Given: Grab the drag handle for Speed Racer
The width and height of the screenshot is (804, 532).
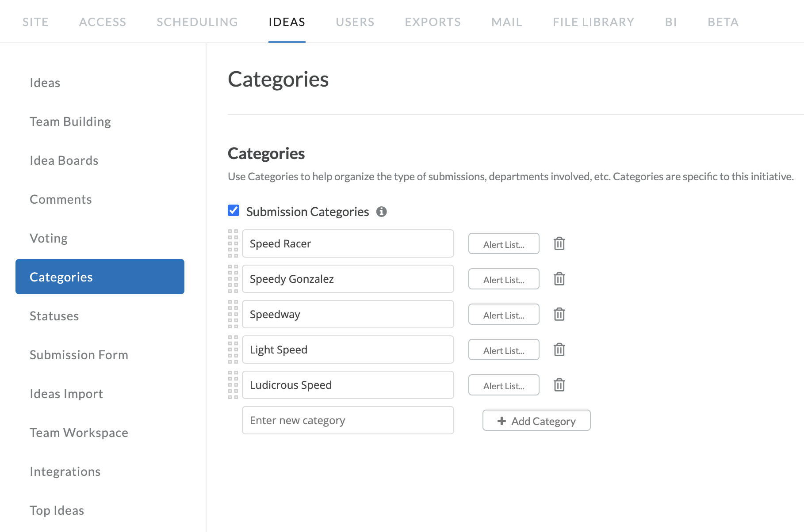Looking at the screenshot, I should tap(233, 243).
